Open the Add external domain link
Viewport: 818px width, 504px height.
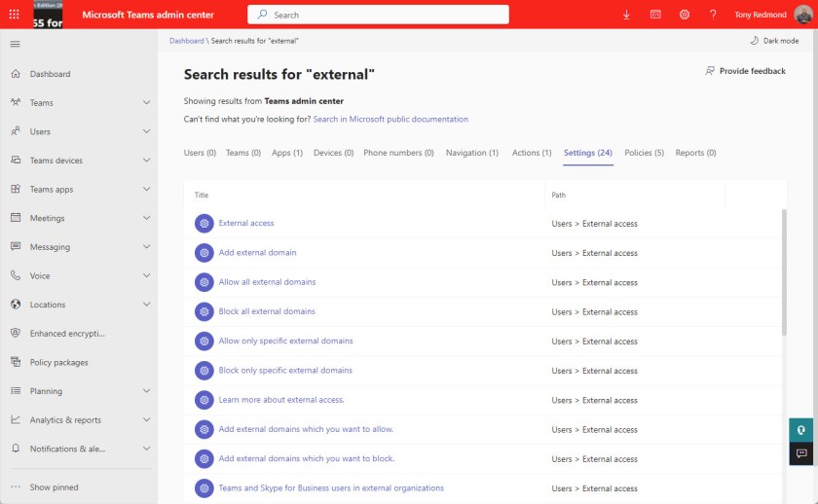click(257, 252)
